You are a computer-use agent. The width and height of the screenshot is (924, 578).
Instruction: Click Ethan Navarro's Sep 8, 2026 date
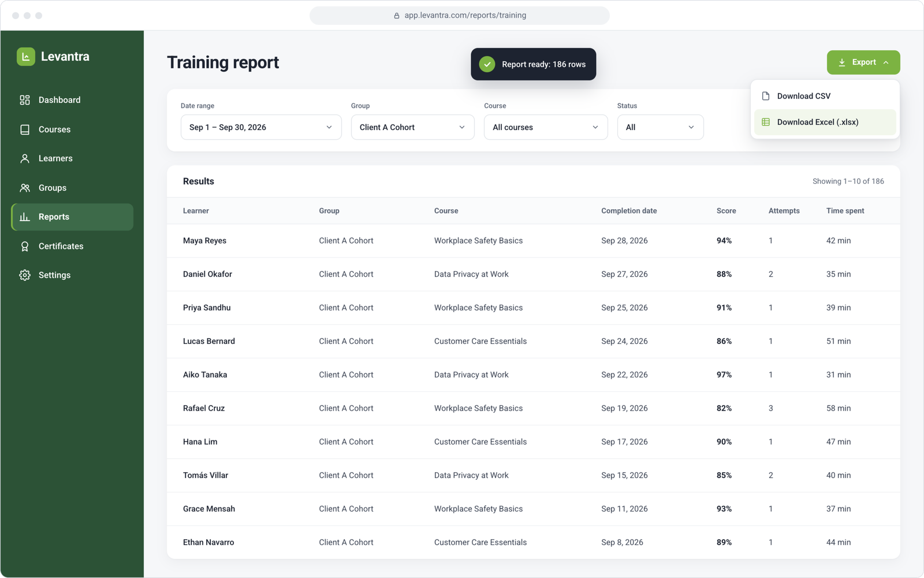tap(622, 543)
